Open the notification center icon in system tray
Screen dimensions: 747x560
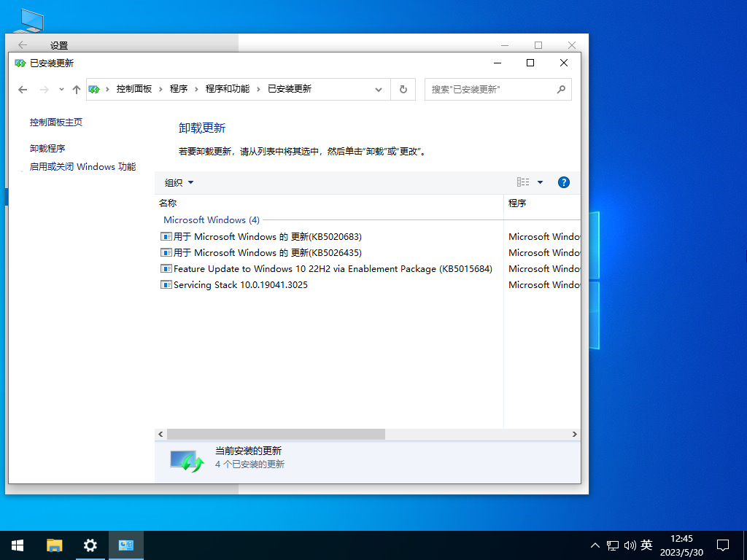(722, 545)
